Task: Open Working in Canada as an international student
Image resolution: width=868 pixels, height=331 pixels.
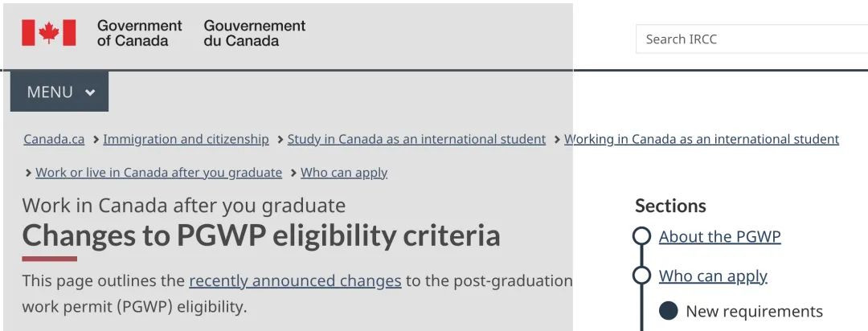Action: pos(702,140)
